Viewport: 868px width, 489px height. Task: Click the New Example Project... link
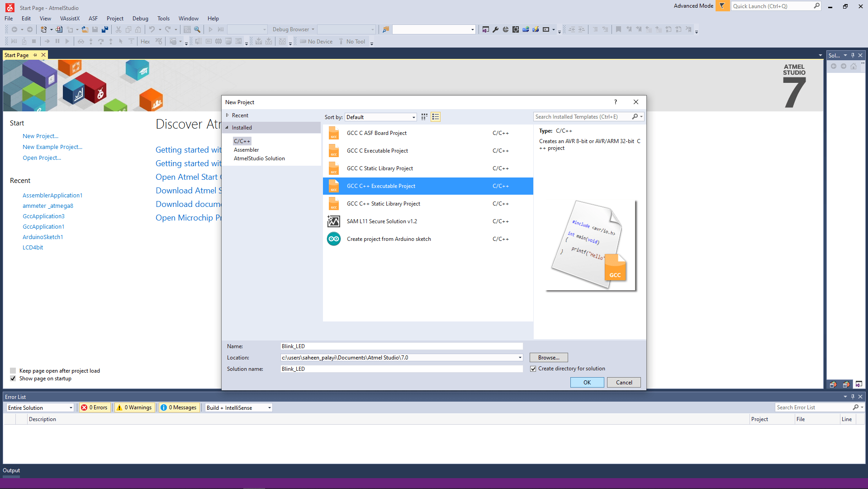pyautogui.click(x=52, y=147)
